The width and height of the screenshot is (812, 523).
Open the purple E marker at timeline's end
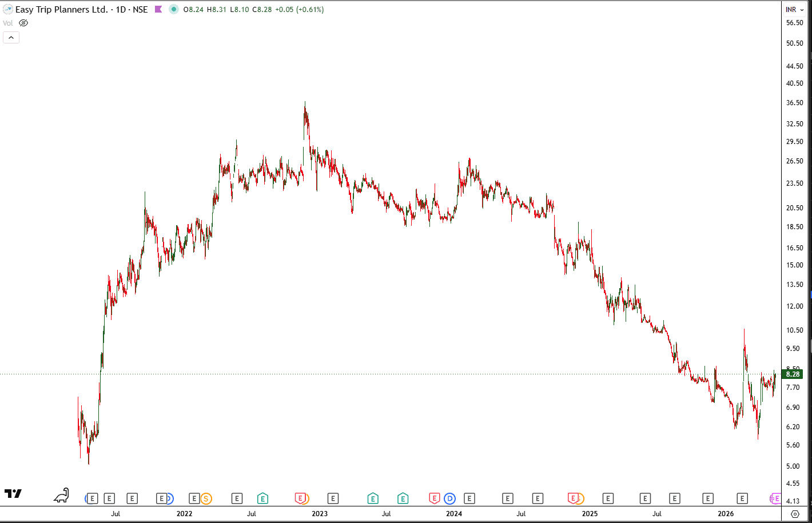click(x=775, y=498)
